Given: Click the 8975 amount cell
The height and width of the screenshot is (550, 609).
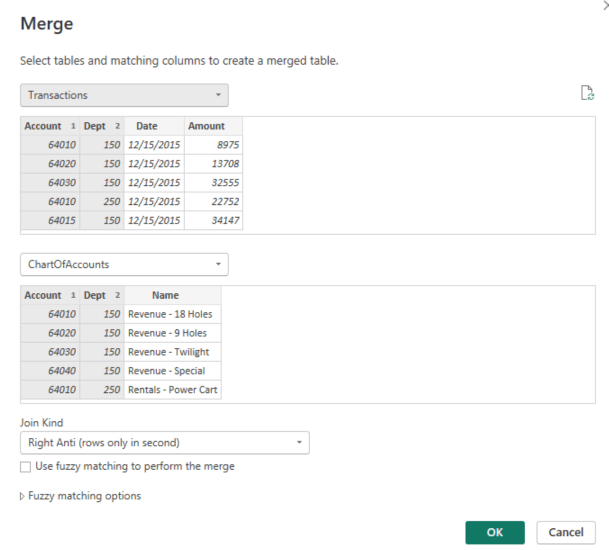Looking at the screenshot, I should (x=213, y=145).
